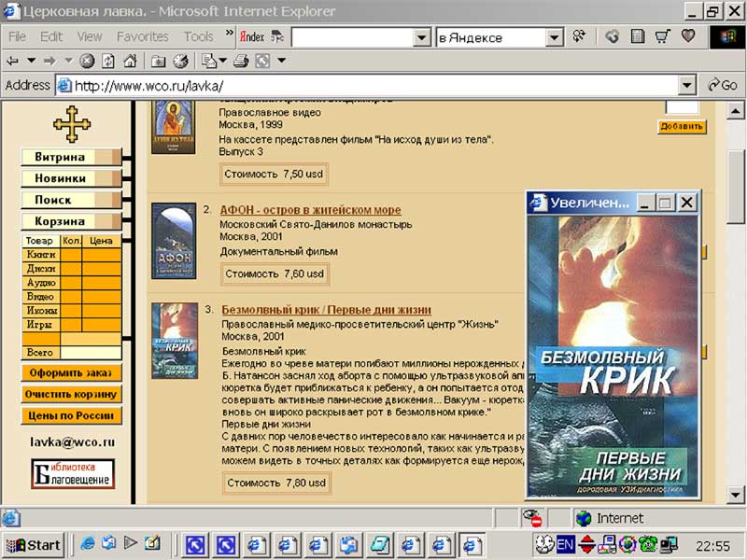Click the Добавить button
Viewport: 747px width, 560px height.
click(x=682, y=127)
